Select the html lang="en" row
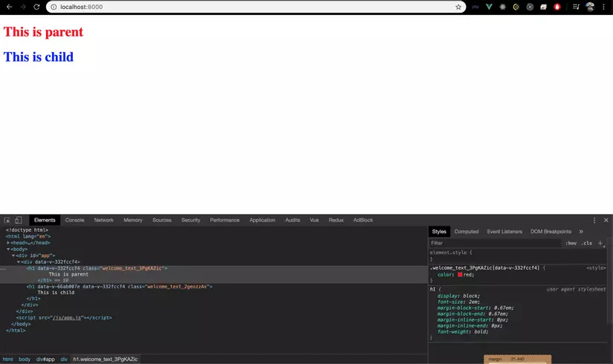The width and height of the screenshot is (613, 364). (28, 236)
